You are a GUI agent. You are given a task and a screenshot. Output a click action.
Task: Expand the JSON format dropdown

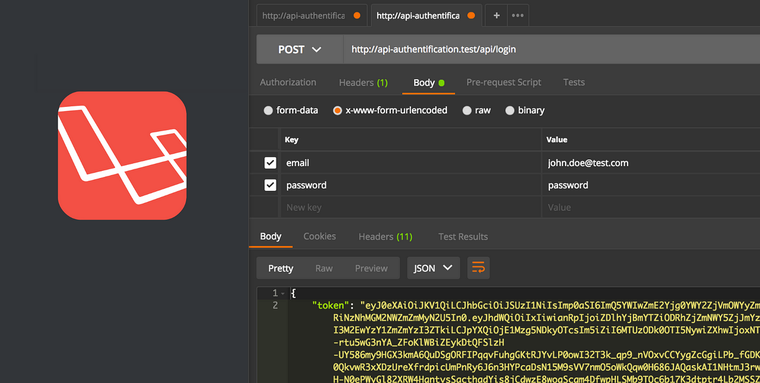(433, 268)
